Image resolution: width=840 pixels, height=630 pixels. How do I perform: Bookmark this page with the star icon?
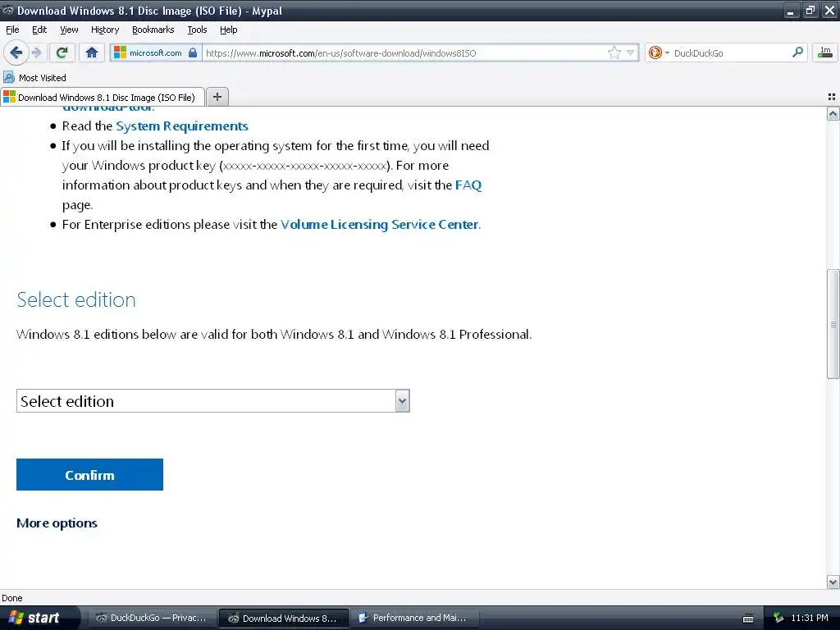pos(614,52)
